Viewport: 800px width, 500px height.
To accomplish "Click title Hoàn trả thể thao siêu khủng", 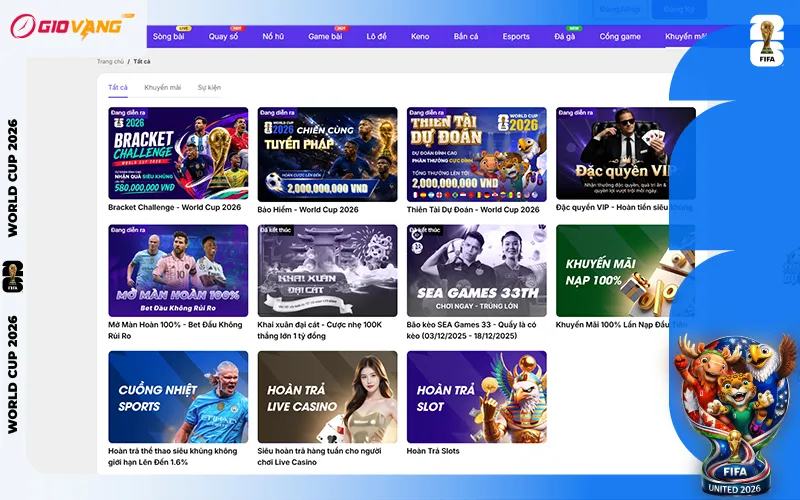I will [172, 457].
